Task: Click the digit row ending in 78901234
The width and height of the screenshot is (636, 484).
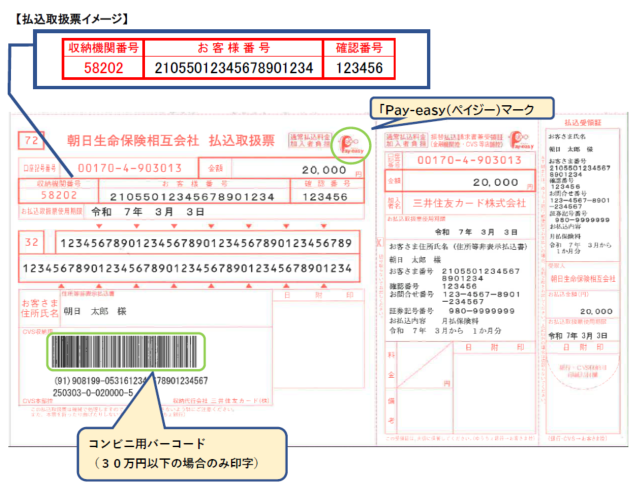Action: pyautogui.click(x=187, y=268)
